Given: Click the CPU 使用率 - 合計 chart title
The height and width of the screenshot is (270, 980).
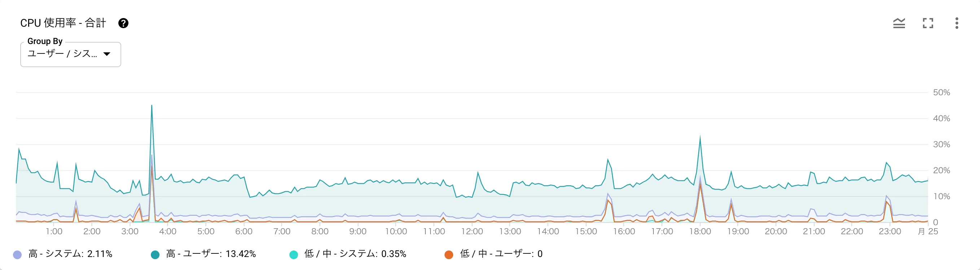Looking at the screenshot, I should tap(63, 23).
